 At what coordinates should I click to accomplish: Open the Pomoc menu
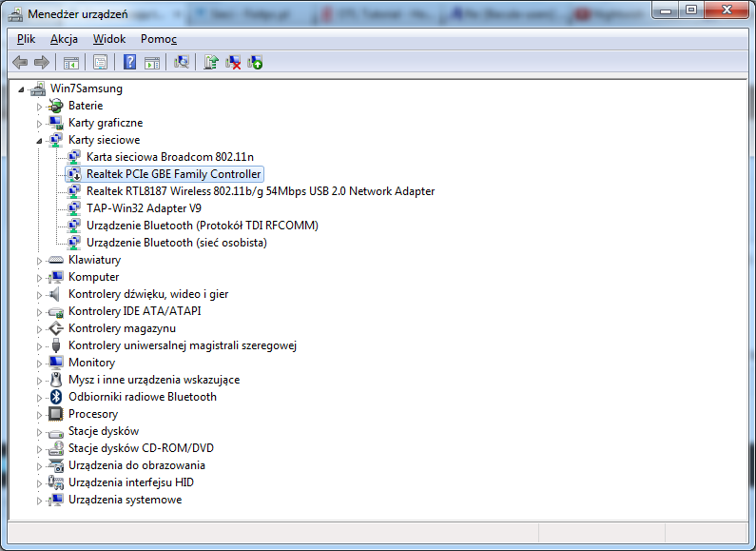(x=159, y=39)
